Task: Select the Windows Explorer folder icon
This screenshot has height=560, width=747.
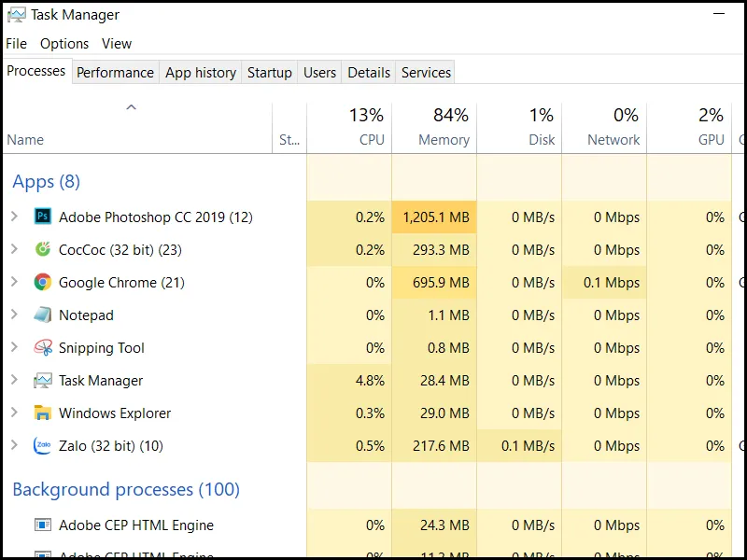Action: tap(43, 413)
